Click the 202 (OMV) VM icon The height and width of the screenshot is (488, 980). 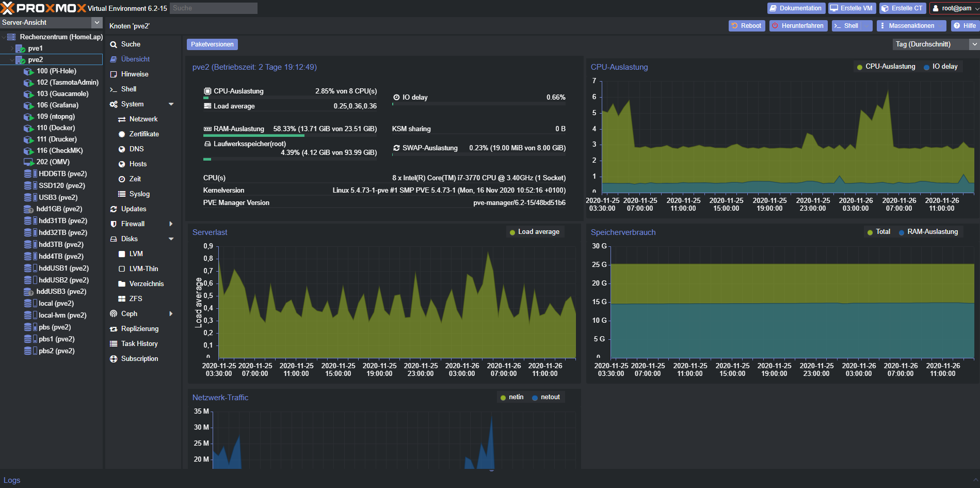(x=29, y=162)
